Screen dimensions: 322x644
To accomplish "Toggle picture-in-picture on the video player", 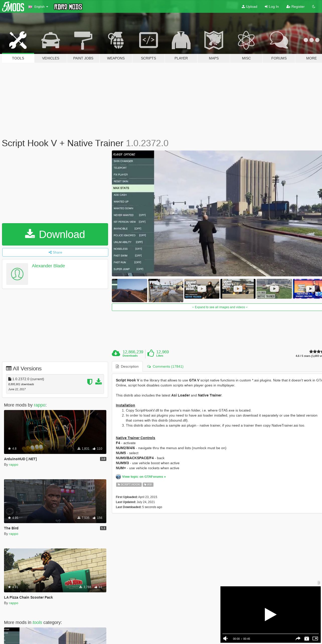I will click(x=315, y=638).
